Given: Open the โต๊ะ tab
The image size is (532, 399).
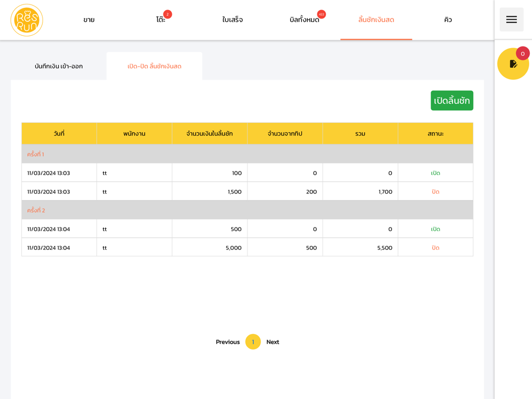Looking at the screenshot, I should (x=161, y=20).
